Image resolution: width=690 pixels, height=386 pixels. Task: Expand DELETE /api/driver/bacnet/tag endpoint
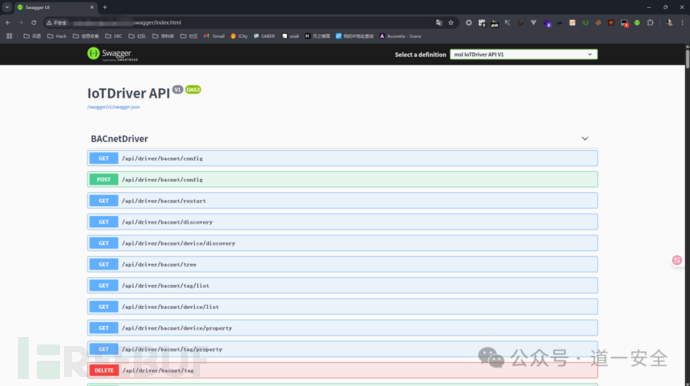pos(342,371)
